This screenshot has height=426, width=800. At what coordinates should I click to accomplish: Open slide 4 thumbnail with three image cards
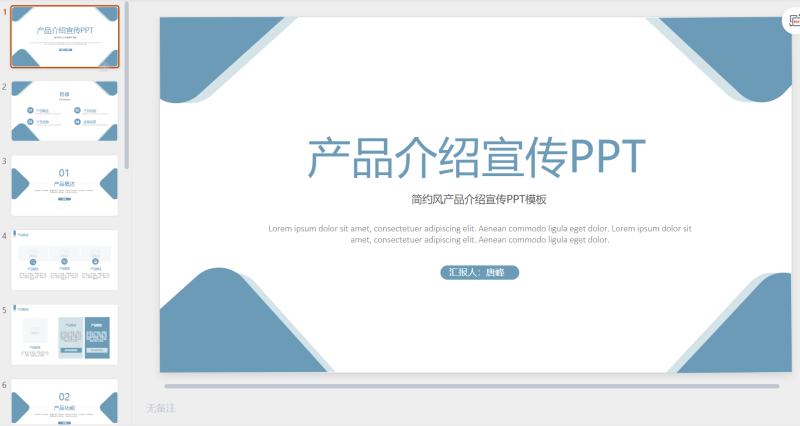coord(65,260)
